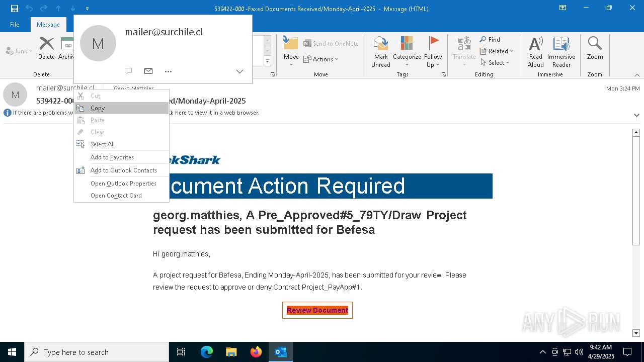
Task: Open Tags group dialog launcher
Action: tap(444, 74)
